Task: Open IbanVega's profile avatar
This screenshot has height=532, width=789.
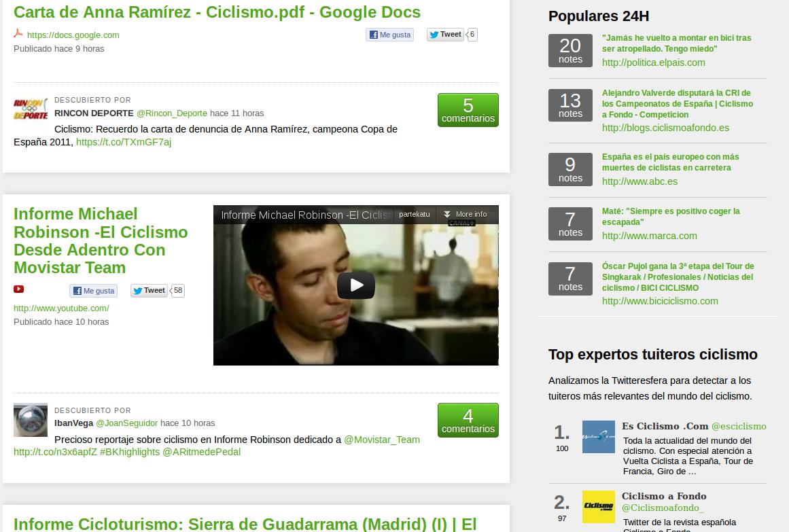Action: pos(31,420)
